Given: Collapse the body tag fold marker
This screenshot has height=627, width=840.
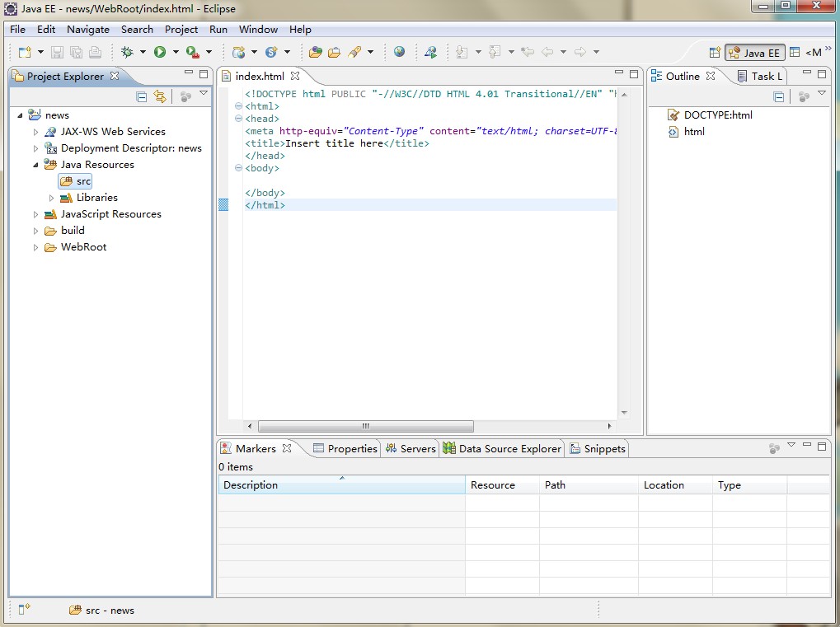Looking at the screenshot, I should pyautogui.click(x=238, y=168).
